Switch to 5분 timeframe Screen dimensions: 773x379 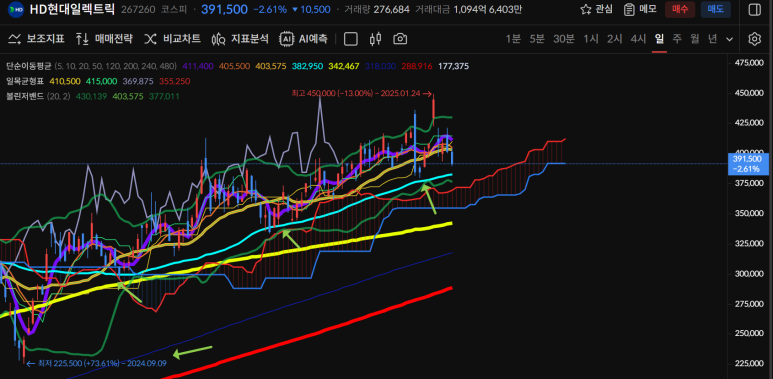pyautogui.click(x=537, y=39)
